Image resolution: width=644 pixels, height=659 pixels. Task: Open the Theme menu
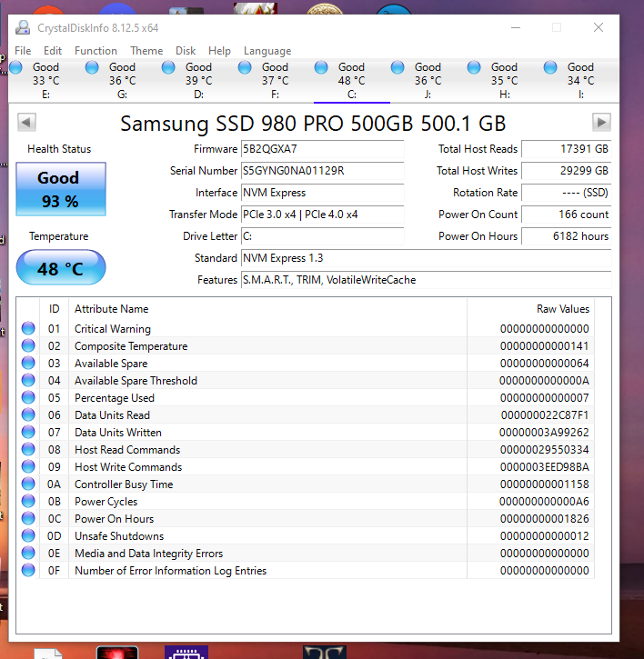pyautogui.click(x=146, y=51)
